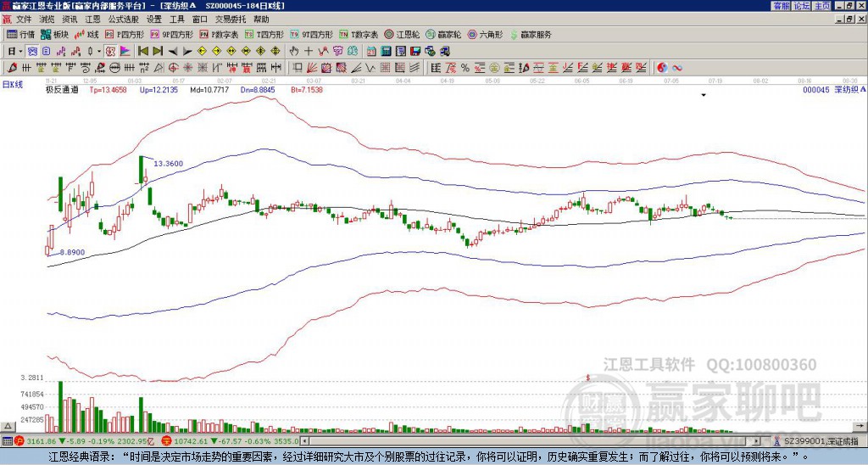Click the black left-pointing arrow icon
Viewport: 868px width, 465px height.
pyautogui.click(x=173, y=52)
